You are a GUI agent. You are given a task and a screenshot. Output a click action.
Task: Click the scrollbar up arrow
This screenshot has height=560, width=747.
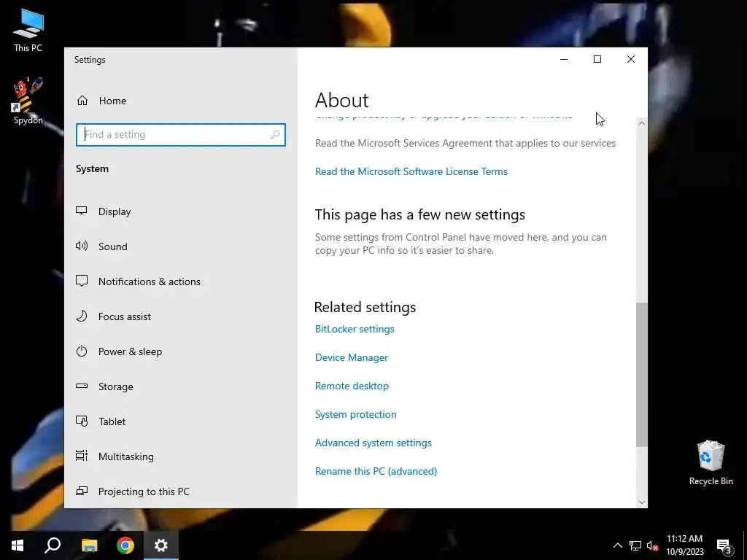pyautogui.click(x=641, y=123)
